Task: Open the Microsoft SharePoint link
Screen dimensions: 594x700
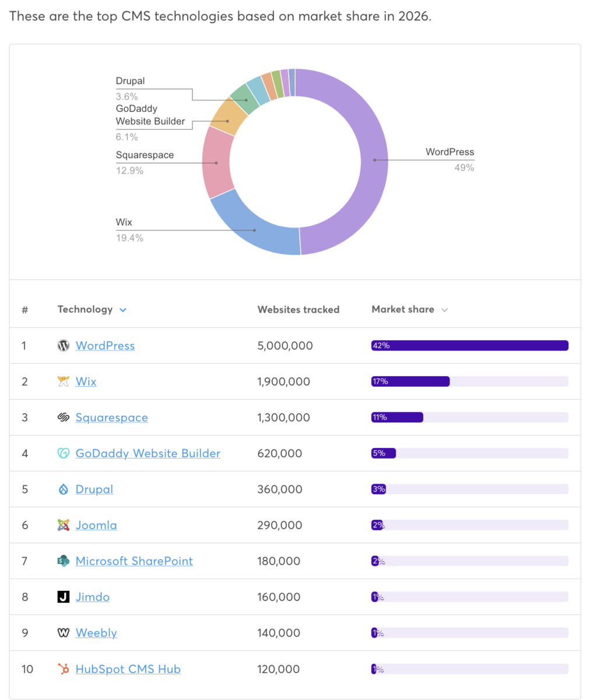Action: pos(134,561)
